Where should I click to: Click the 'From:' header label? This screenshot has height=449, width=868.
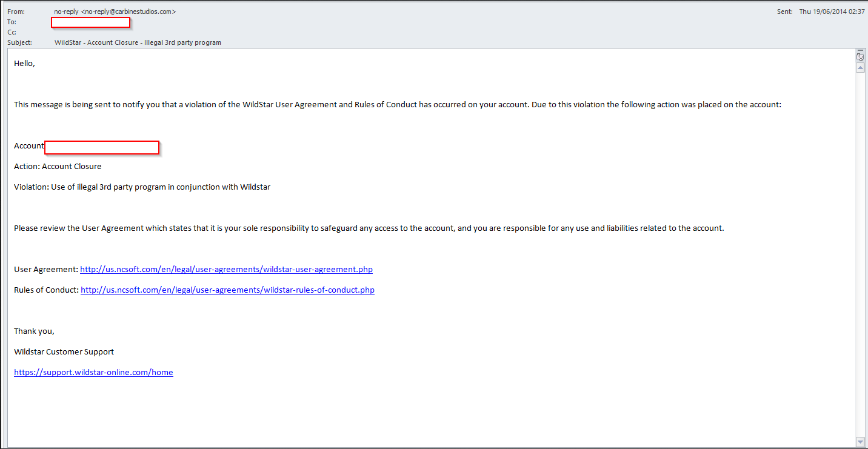click(x=16, y=12)
